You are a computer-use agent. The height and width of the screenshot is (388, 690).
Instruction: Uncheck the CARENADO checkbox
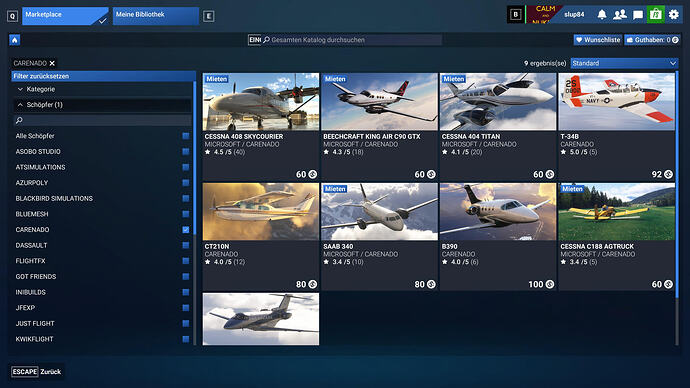186,230
